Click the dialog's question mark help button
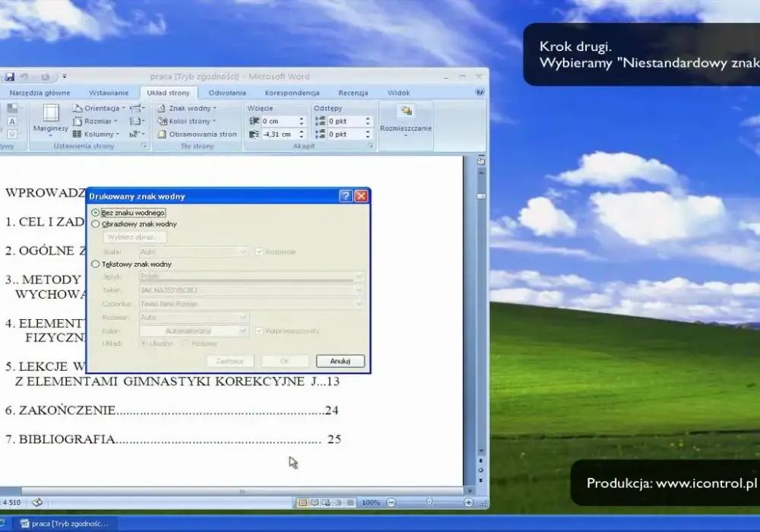 pyautogui.click(x=346, y=196)
